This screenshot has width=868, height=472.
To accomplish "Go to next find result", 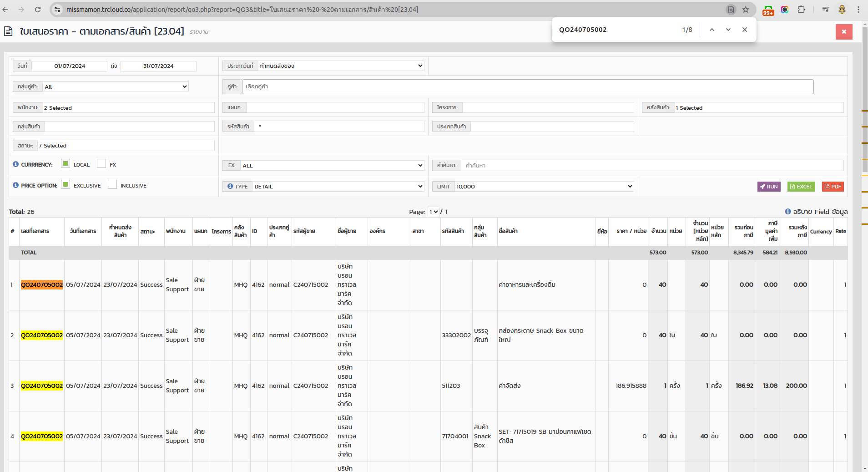I will [x=728, y=30].
